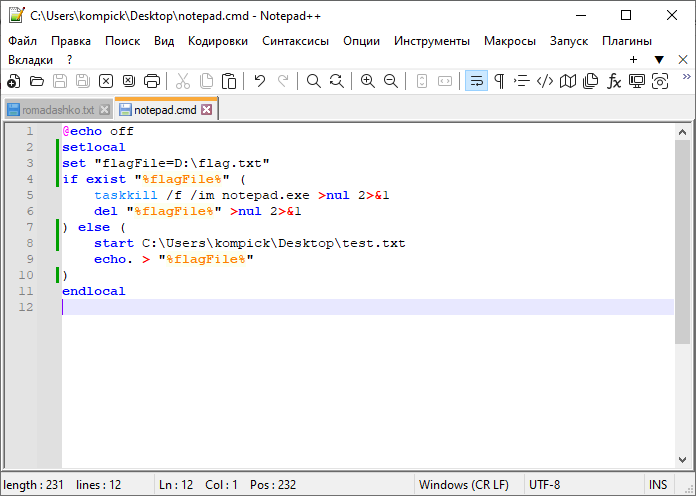Click the Redo arrow icon

coord(283,81)
